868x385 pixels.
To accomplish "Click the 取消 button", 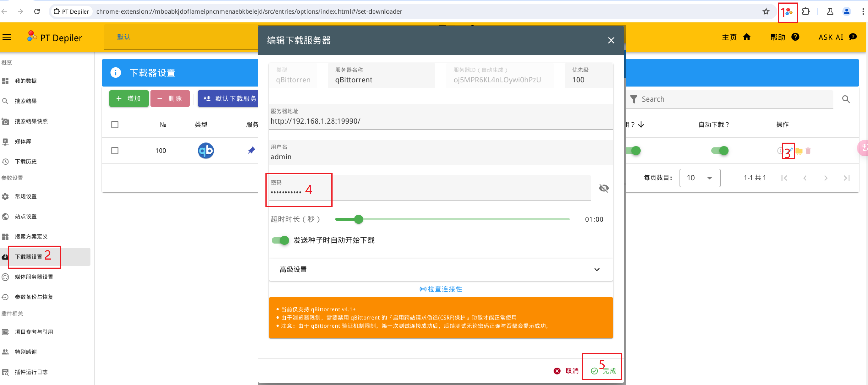I will point(566,371).
